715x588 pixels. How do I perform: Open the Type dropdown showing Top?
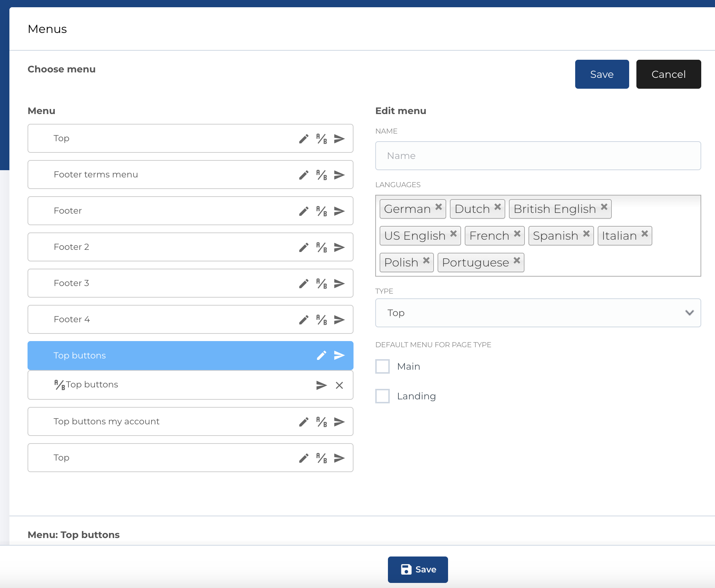pyautogui.click(x=538, y=313)
